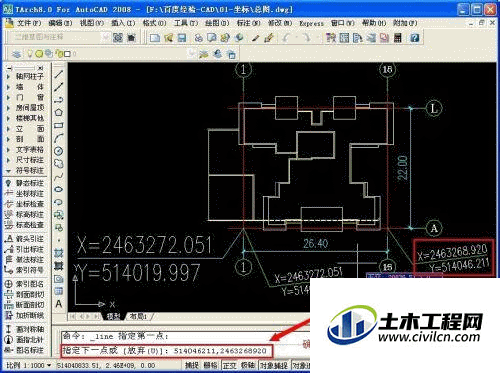Viewport: 500px width, 373px height.
Task: Open the Help question-mark icon
Action: [414, 38]
